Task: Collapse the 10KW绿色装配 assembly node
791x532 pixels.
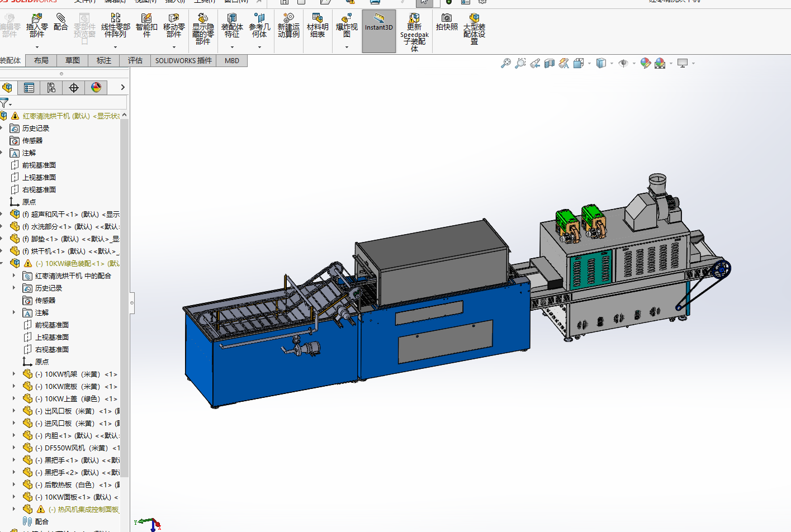Action: click(x=2, y=263)
